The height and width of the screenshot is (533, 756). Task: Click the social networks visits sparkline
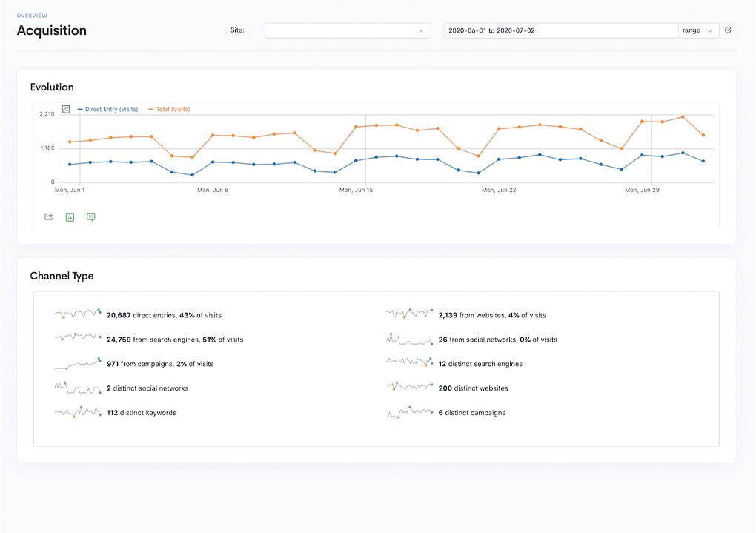409,340
